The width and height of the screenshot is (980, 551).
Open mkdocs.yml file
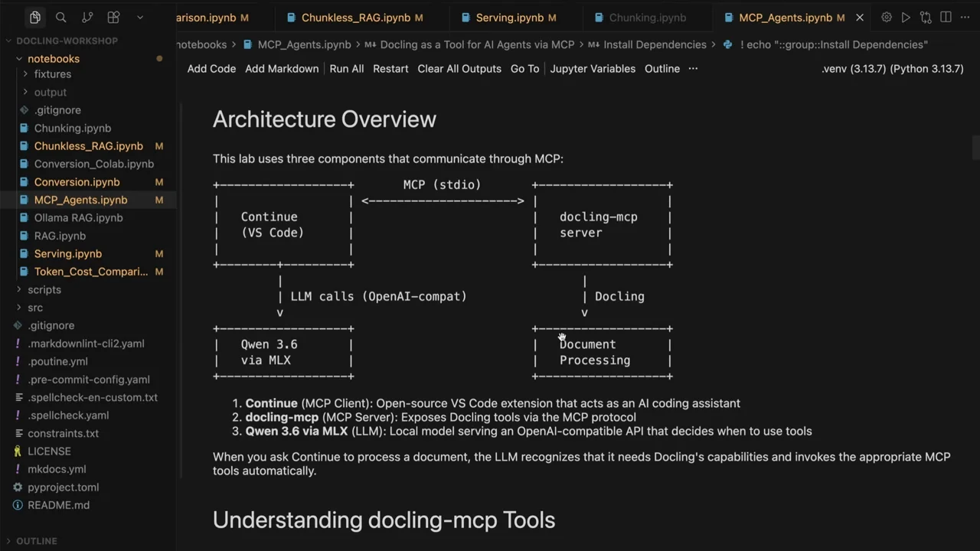point(57,469)
